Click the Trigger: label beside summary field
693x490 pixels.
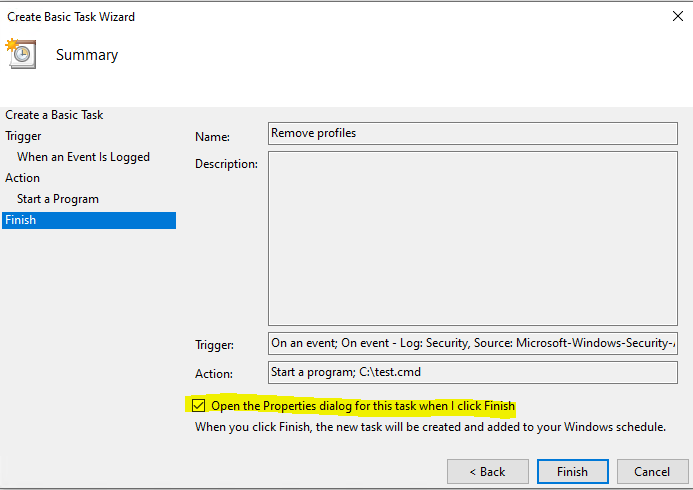tap(214, 345)
